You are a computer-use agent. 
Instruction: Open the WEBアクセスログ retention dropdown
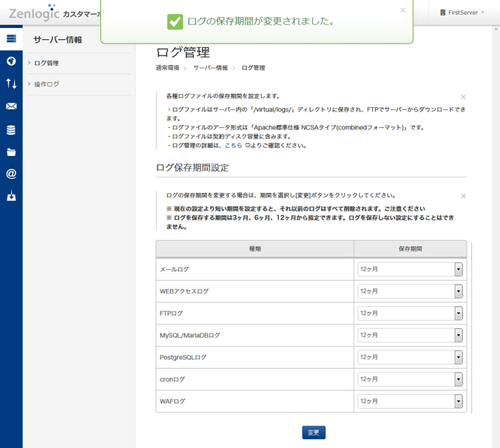411,291
